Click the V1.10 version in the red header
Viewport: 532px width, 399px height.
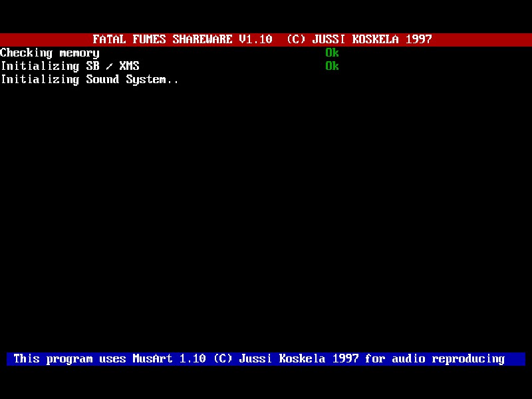coord(255,39)
